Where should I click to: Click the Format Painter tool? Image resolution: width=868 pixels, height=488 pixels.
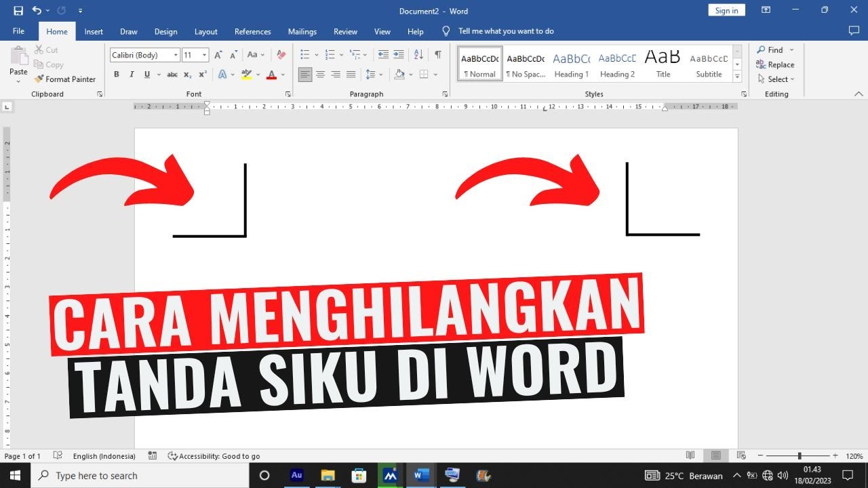coord(65,79)
